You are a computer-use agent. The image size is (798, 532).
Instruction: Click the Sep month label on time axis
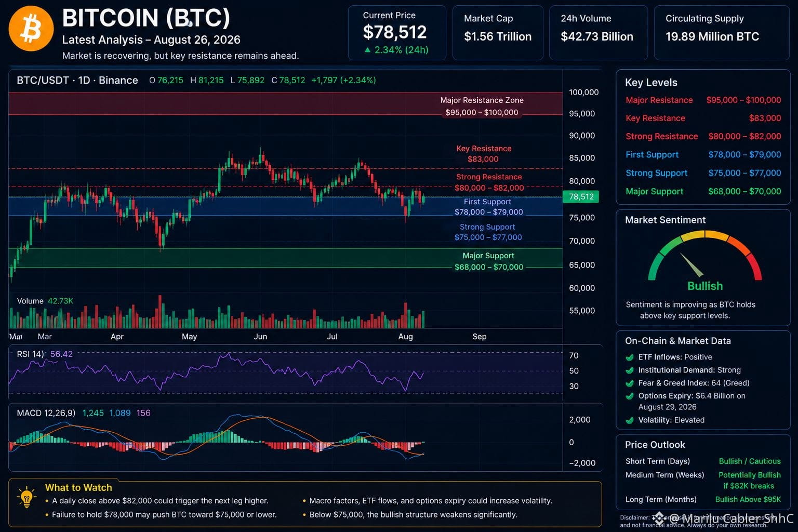tap(480, 337)
